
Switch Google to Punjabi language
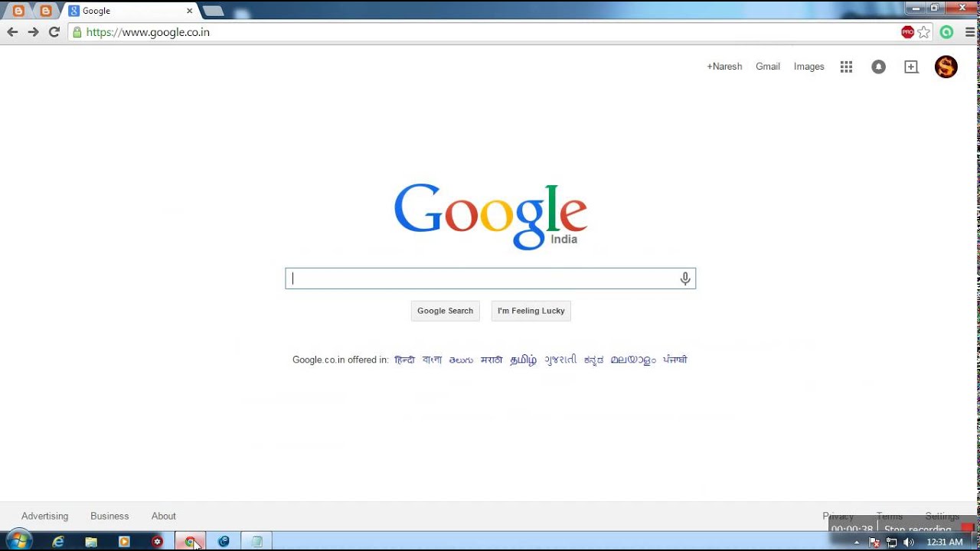[x=675, y=360]
